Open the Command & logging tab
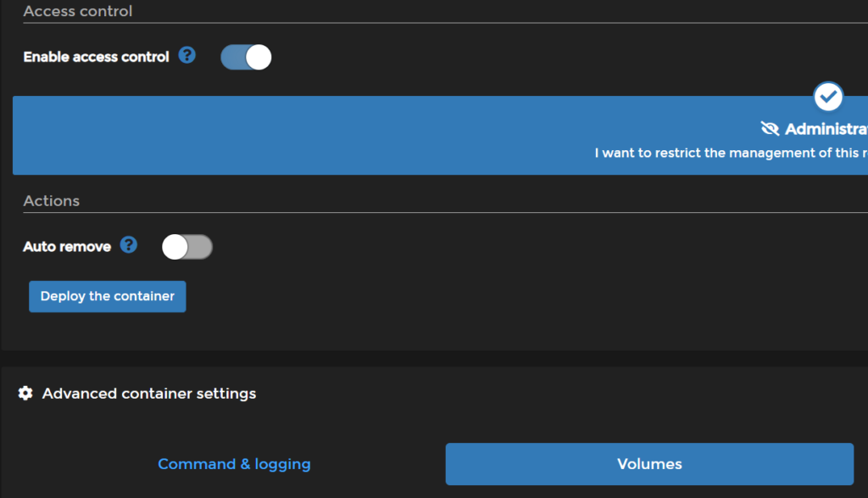 [234, 464]
